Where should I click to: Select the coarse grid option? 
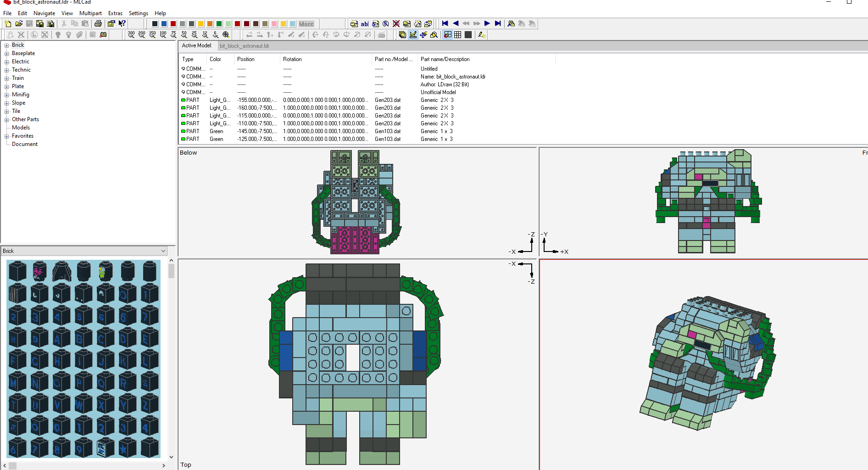click(458, 35)
